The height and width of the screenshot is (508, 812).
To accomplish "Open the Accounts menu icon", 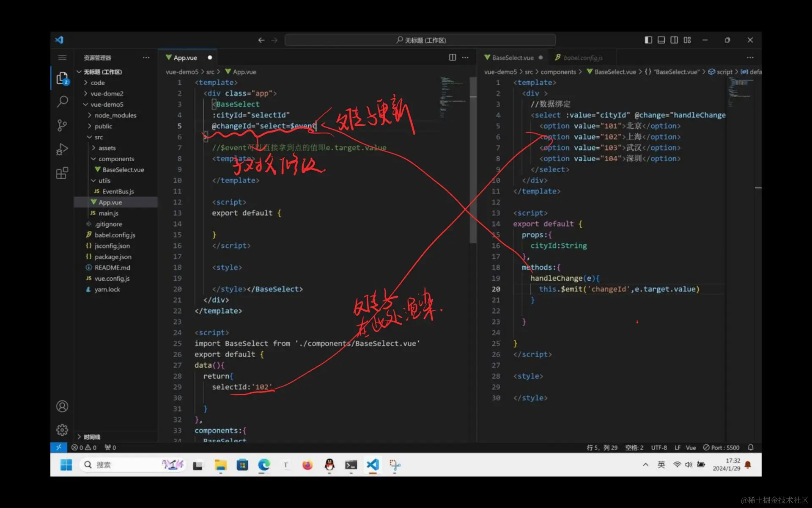I will [62, 406].
